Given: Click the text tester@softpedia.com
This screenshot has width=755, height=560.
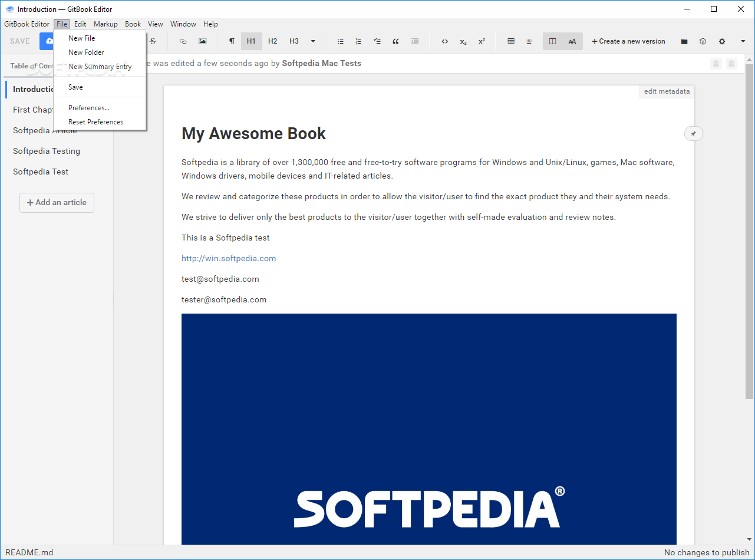Looking at the screenshot, I should click(x=224, y=299).
